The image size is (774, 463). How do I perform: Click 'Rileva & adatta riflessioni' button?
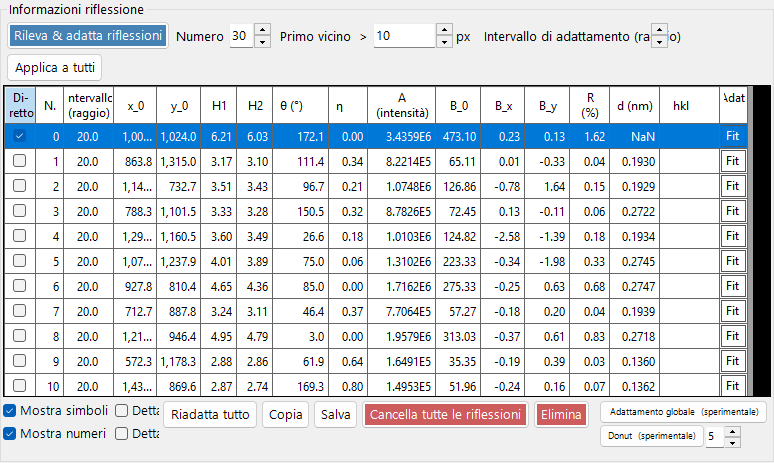pos(88,36)
